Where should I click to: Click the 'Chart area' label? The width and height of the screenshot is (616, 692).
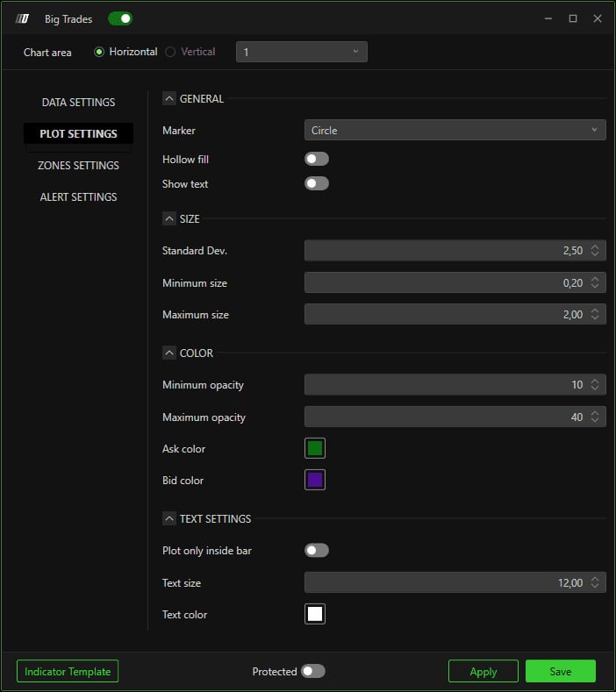click(x=47, y=53)
